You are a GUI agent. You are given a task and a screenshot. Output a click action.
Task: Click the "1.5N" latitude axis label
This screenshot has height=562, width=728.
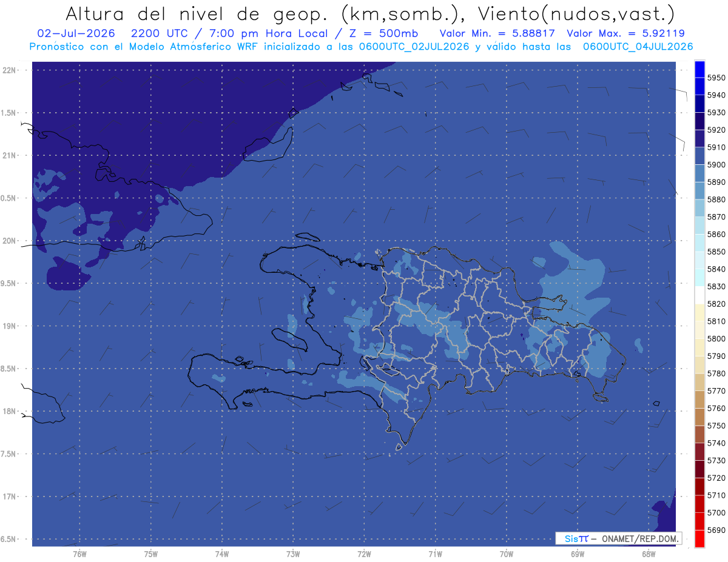(x=8, y=113)
